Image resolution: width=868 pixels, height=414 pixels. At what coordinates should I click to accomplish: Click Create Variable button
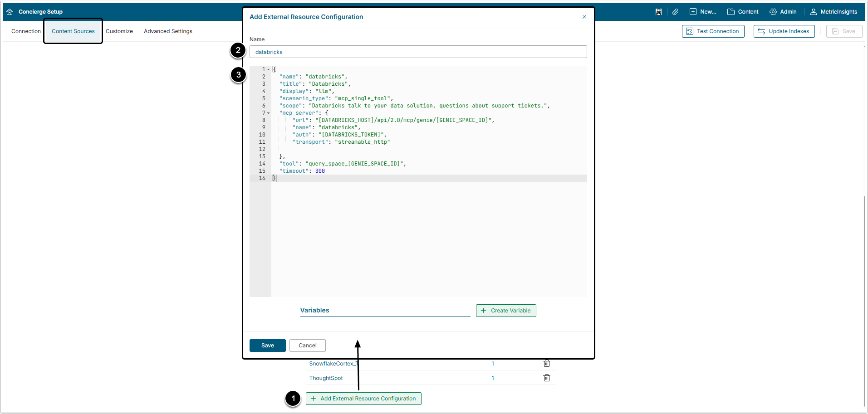coord(505,311)
